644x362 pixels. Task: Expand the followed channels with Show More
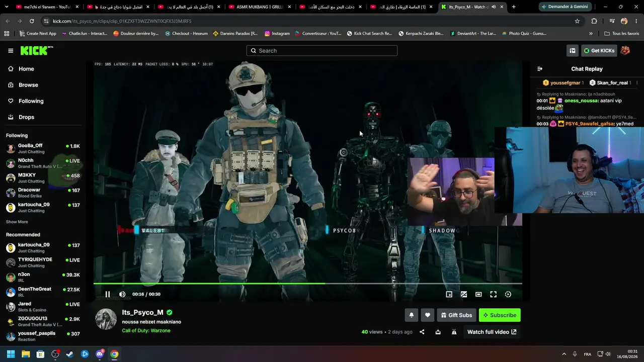pos(17,222)
